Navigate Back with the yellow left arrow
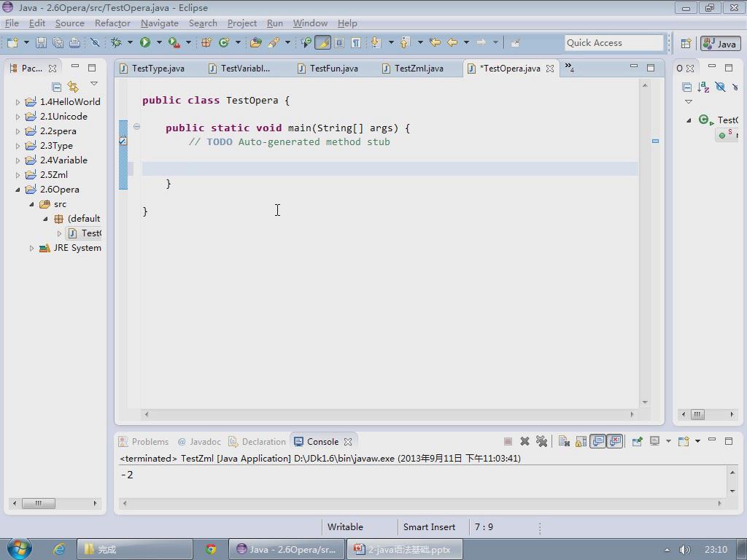Viewport: 747px width, 560px height. (452, 43)
